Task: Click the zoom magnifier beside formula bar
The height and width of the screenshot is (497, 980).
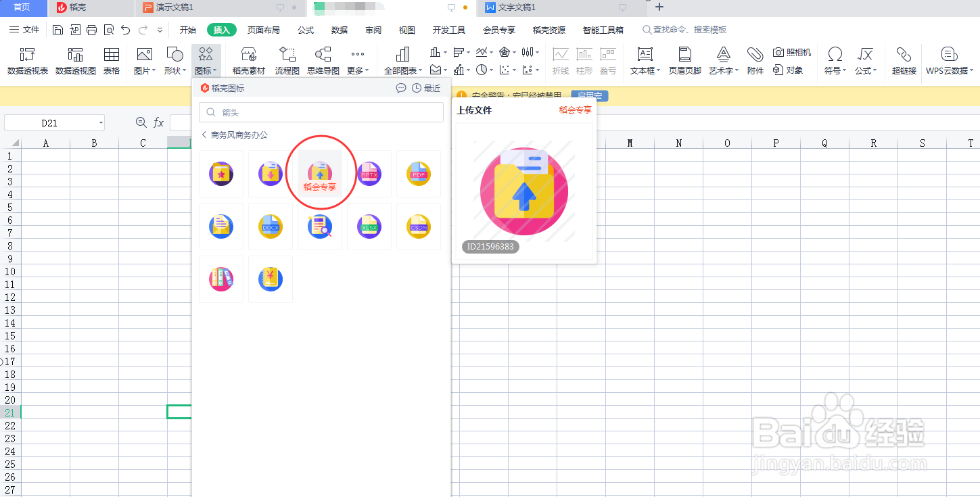Action: click(x=141, y=122)
